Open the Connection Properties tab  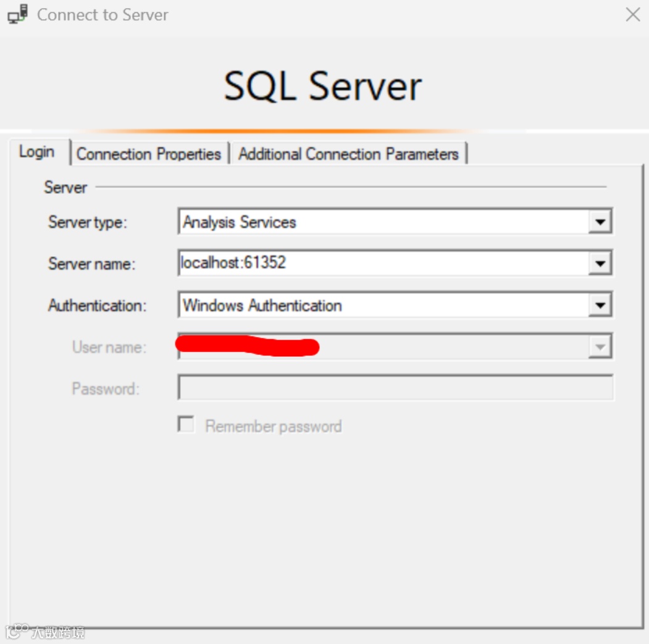click(149, 154)
